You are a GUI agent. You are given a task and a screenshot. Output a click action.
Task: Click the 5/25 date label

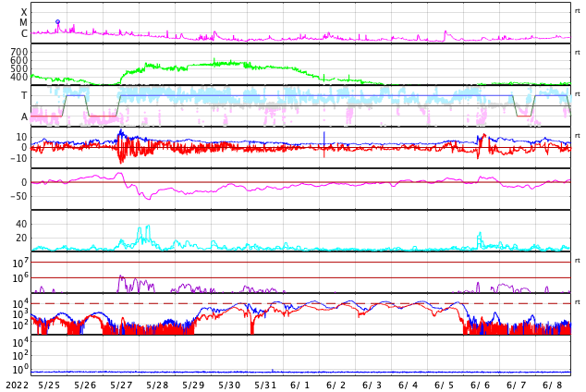[49, 385]
